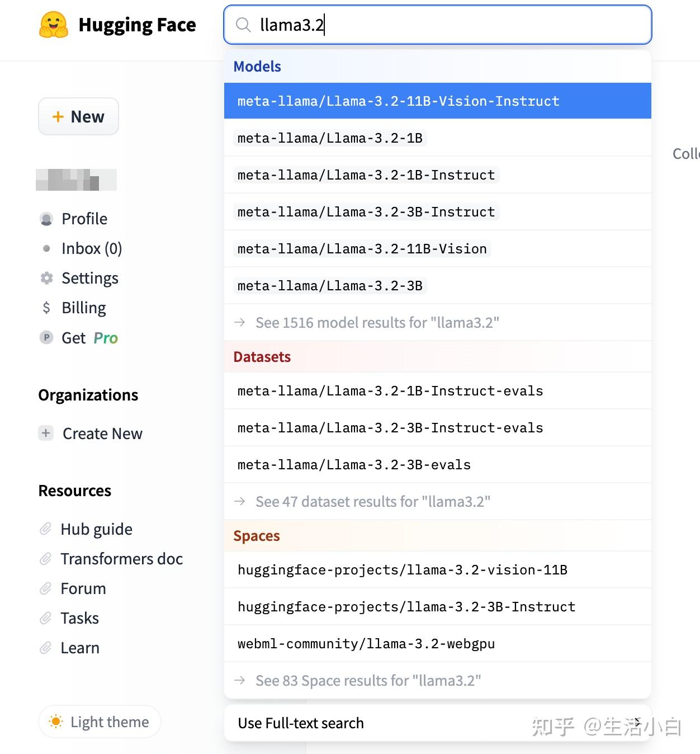The width and height of the screenshot is (700, 754).
Task: Choose the meta-llama/Llama-3.2-1B model suggestion
Action: tap(330, 138)
